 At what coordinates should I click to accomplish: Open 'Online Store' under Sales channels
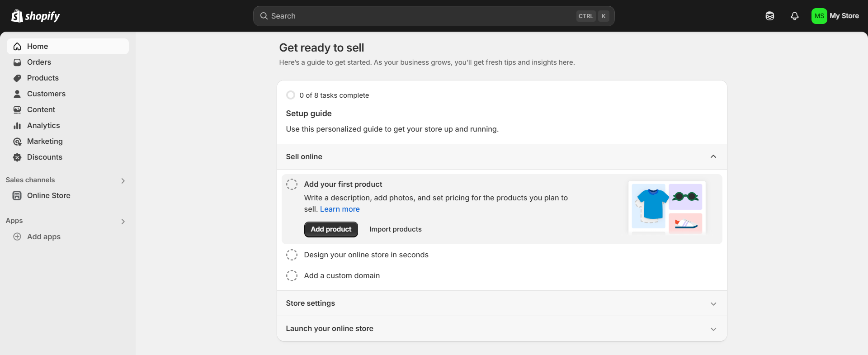48,195
